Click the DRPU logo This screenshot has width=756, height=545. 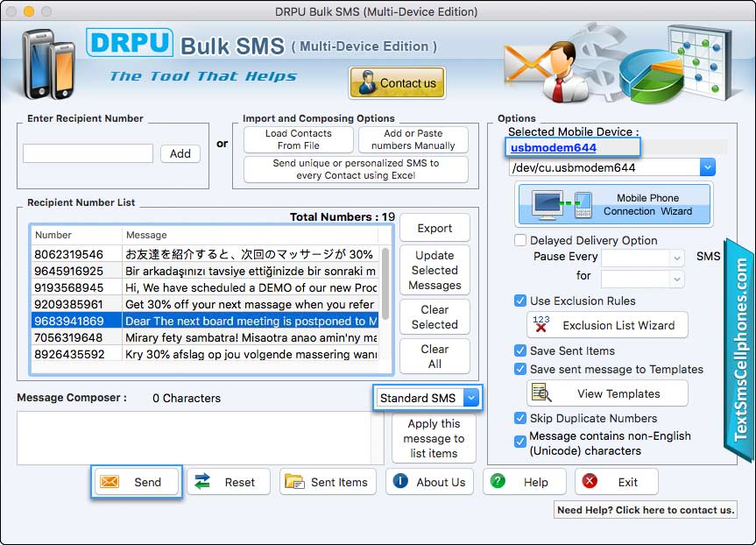click(x=130, y=42)
